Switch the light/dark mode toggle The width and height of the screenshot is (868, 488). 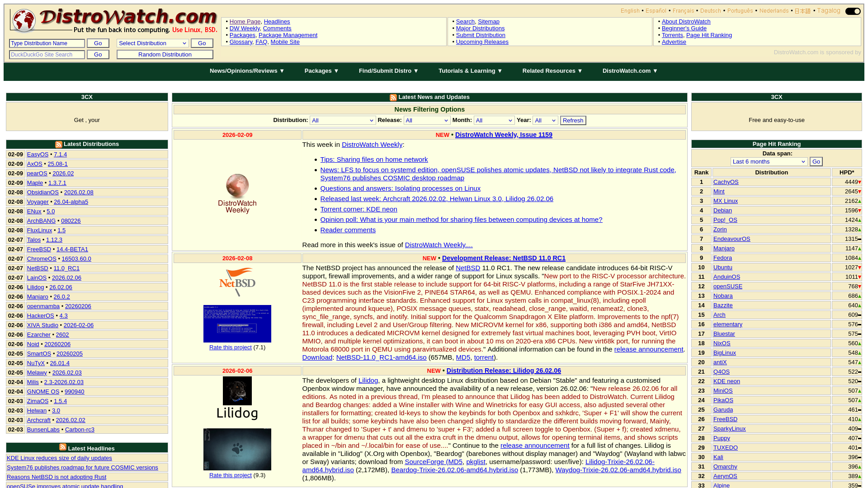point(853,11)
